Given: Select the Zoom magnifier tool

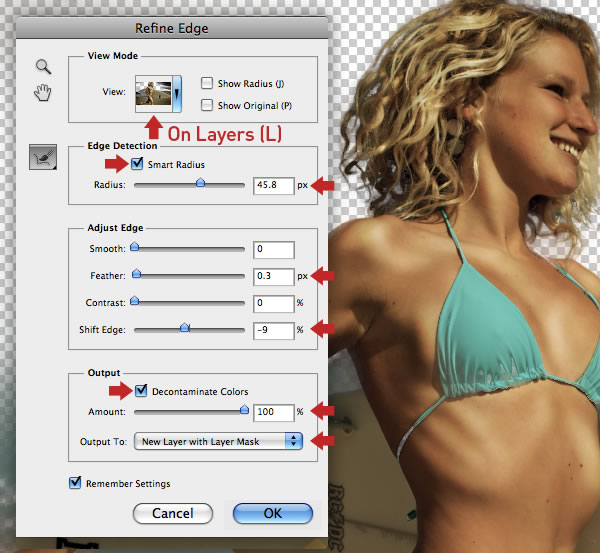Looking at the screenshot, I should pyautogui.click(x=44, y=67).
